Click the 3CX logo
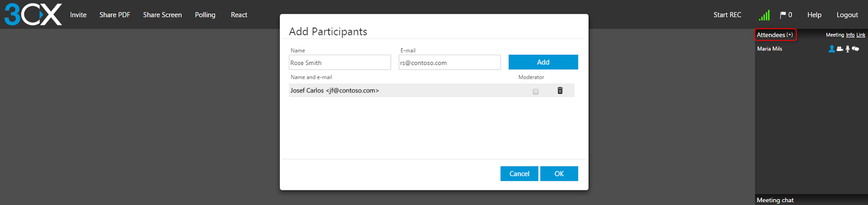 tap(33, 15)
